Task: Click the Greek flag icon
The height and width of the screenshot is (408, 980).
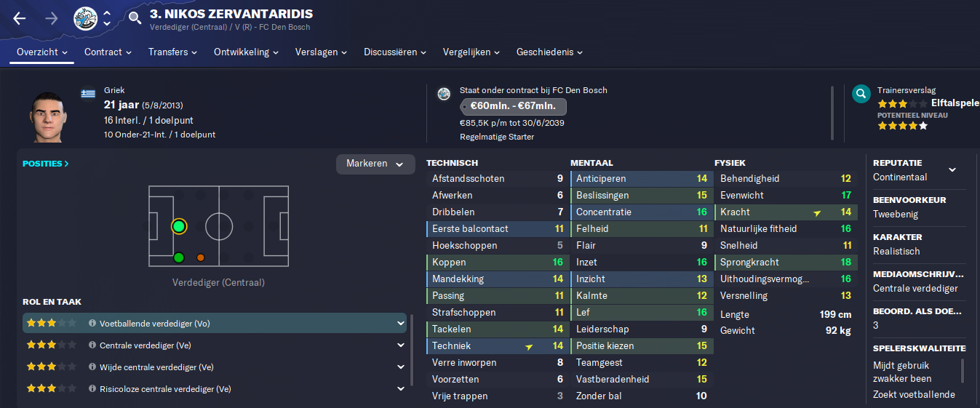Action: 89,94
